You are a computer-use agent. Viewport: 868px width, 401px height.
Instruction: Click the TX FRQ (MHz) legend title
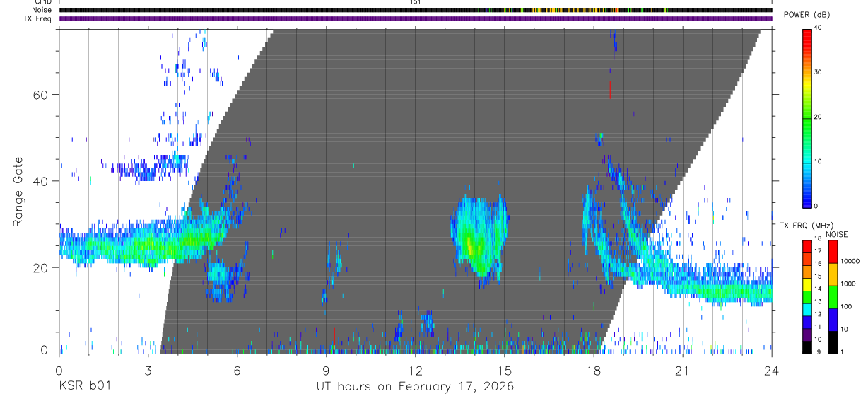pos(807,226)
